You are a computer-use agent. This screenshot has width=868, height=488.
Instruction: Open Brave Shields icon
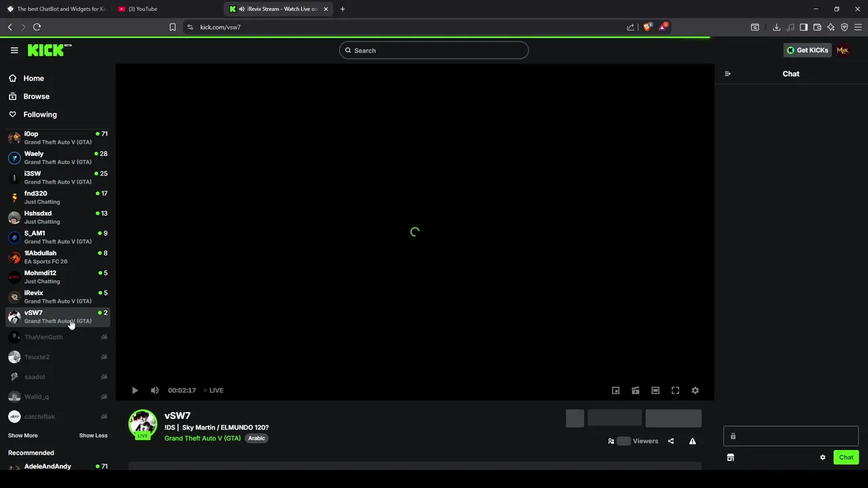[647, 27]
